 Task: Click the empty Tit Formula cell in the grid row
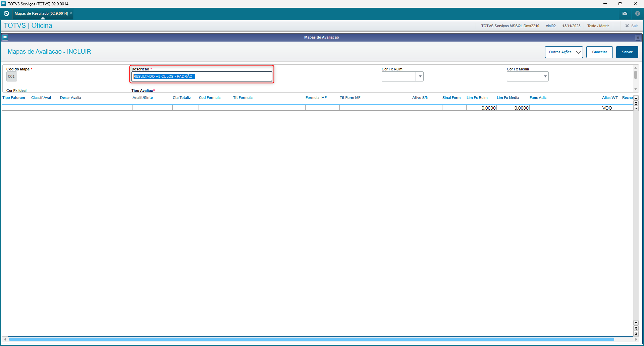(x=269, y=108)
